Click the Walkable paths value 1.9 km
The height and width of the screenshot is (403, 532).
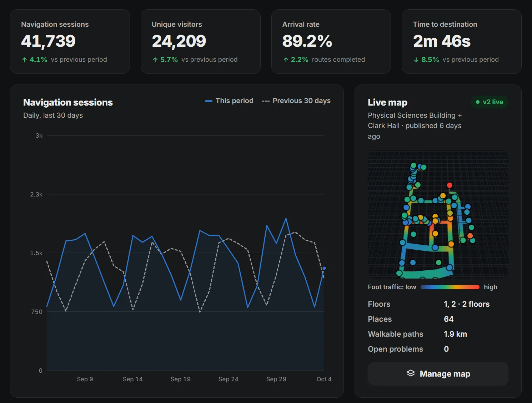[x=456, y=334]
